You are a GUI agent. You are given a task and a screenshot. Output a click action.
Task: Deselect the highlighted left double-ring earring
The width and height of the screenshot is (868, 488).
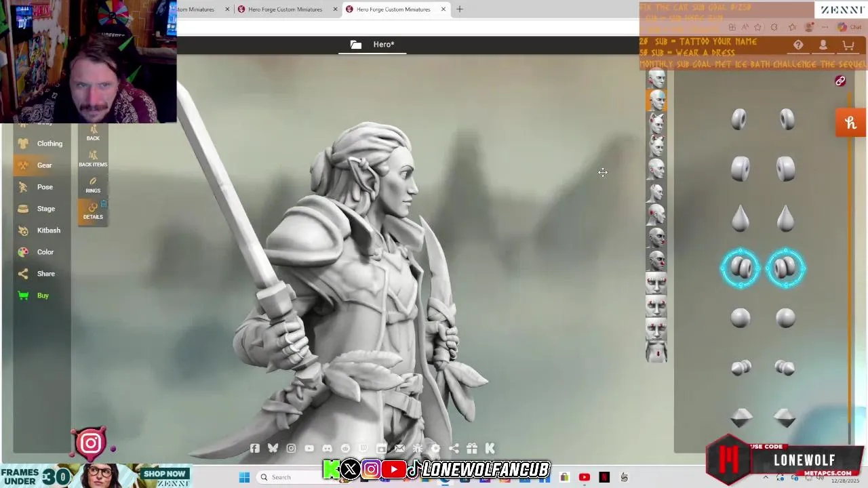pyautogui.click(x=740, y=268)
